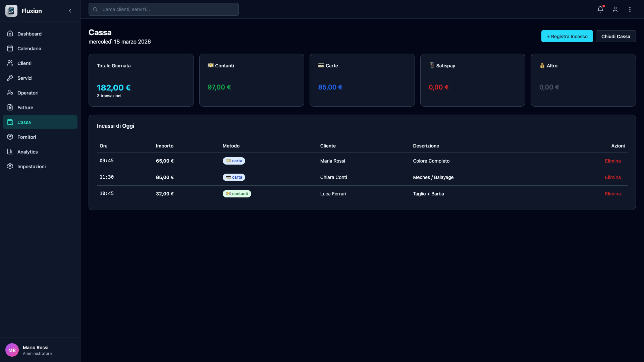Collapse the sidebar with chevron arrow

70,11
